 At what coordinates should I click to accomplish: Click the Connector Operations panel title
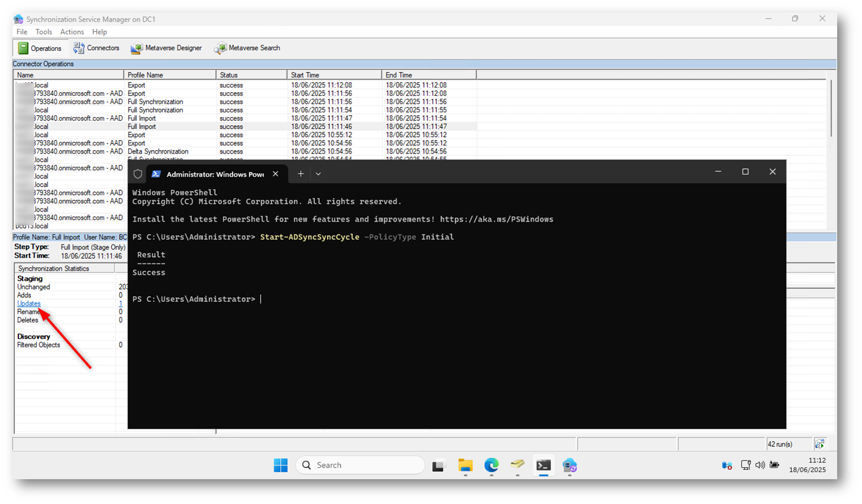click(x=43, y=64)
